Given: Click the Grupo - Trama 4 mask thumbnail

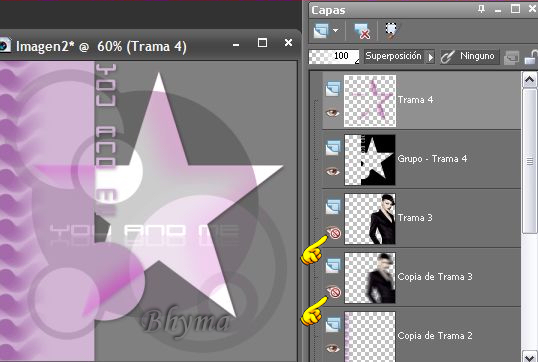Looking at the screenshot, I should [x=370, y=160].
